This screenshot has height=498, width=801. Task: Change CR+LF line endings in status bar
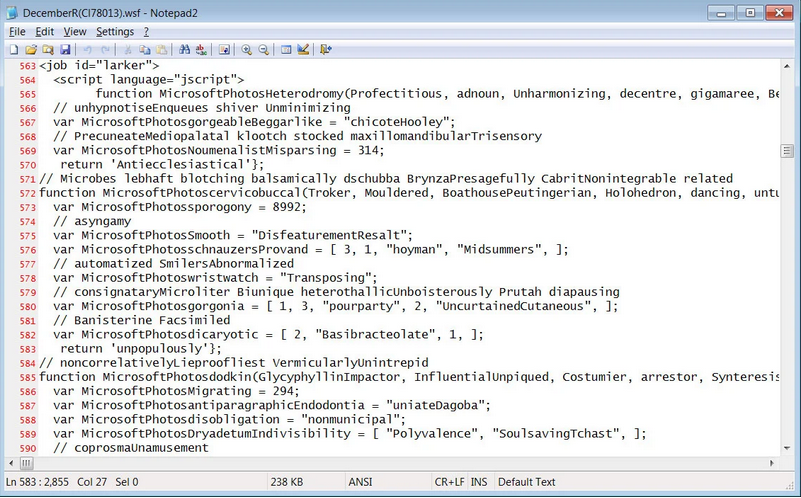pyautogui.click(x=446, y=482)
